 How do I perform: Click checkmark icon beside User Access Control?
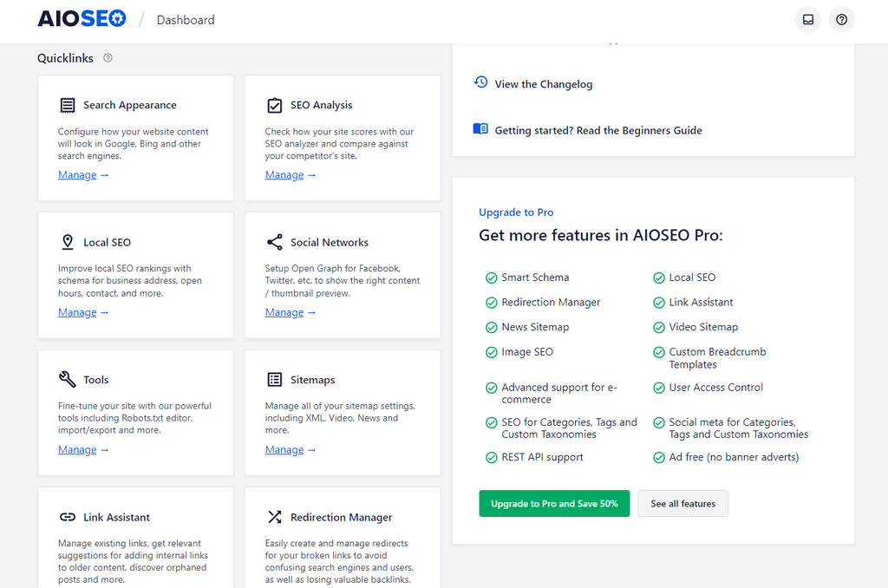click(x=659, y=388)
